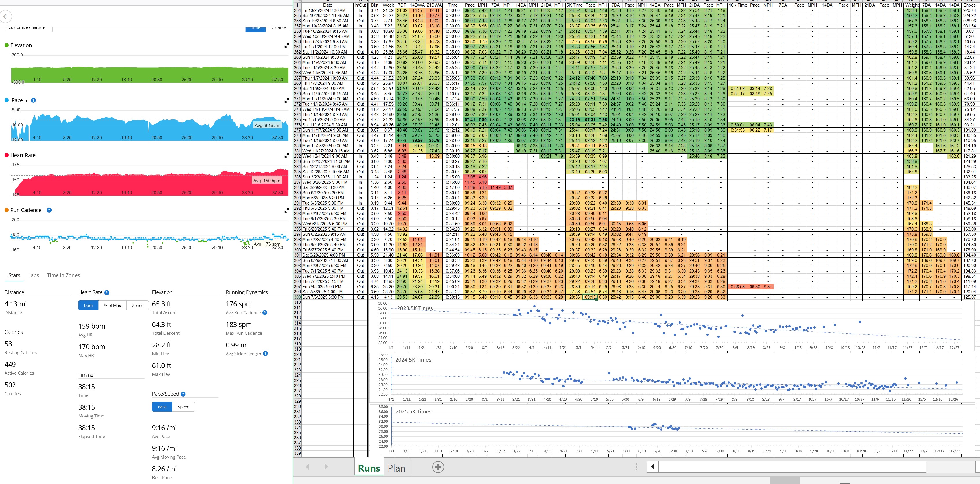Open the Pace chart metric dropdown arrow
980x484 pixels.
coord(27,101)
